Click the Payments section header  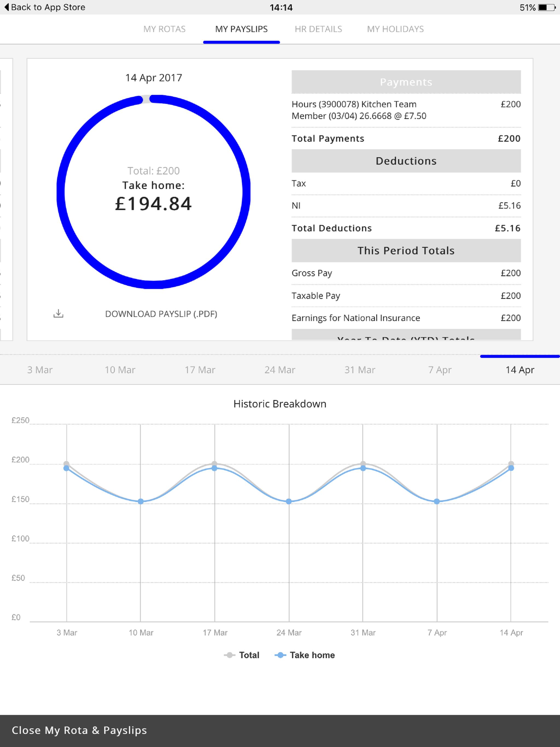click(x=406, y=82)
